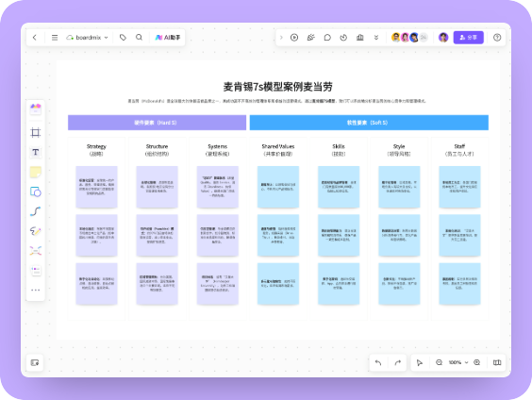Open the templates library tool
The width and height of the screenshot is (532, 400).
point(36,109)
